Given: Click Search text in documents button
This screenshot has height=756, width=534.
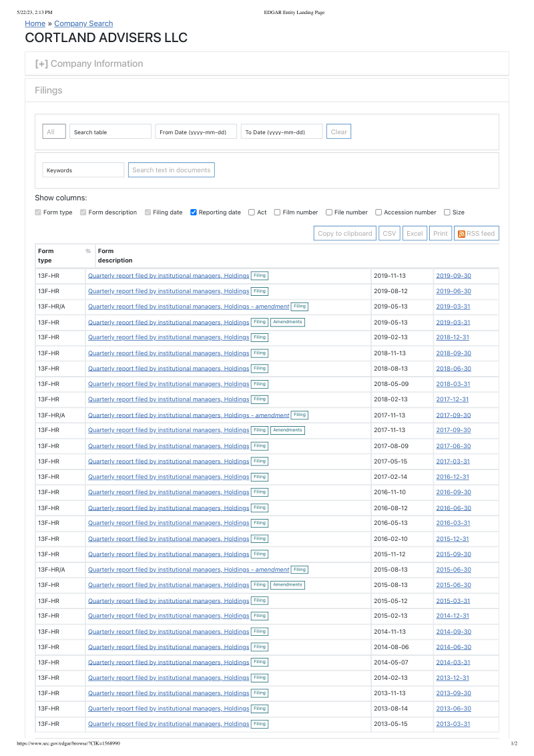Looking at the screenshot, I should (171, 170).
